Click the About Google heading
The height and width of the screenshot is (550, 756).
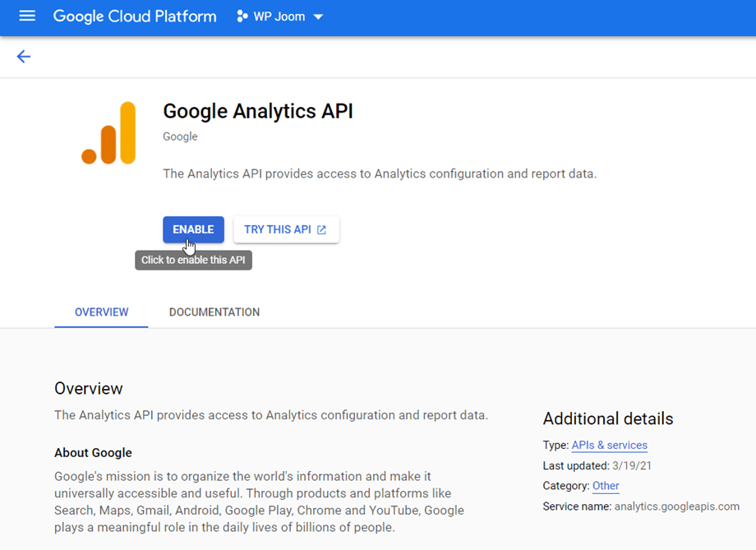click(93, 452)
